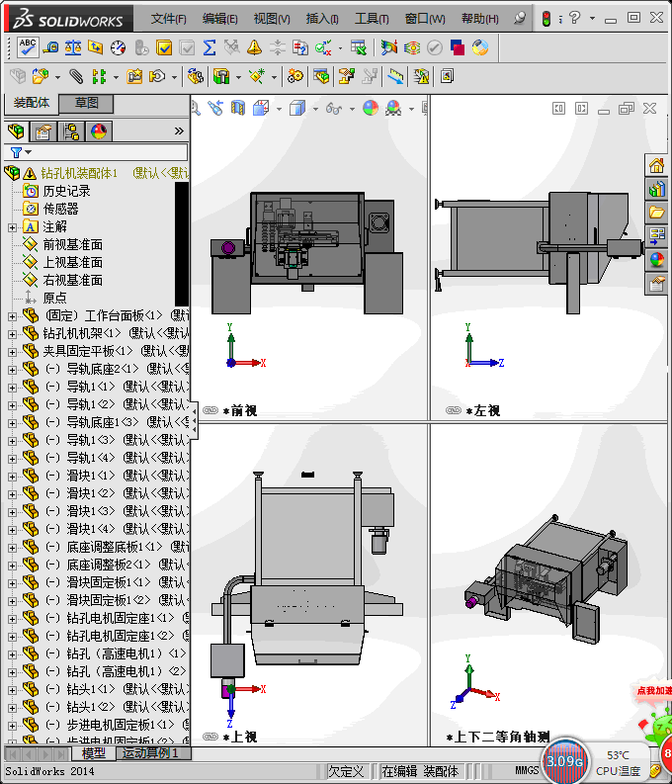Click the curvature rainbow stripes icon
The image size is (672, 784).
[412, 47]
